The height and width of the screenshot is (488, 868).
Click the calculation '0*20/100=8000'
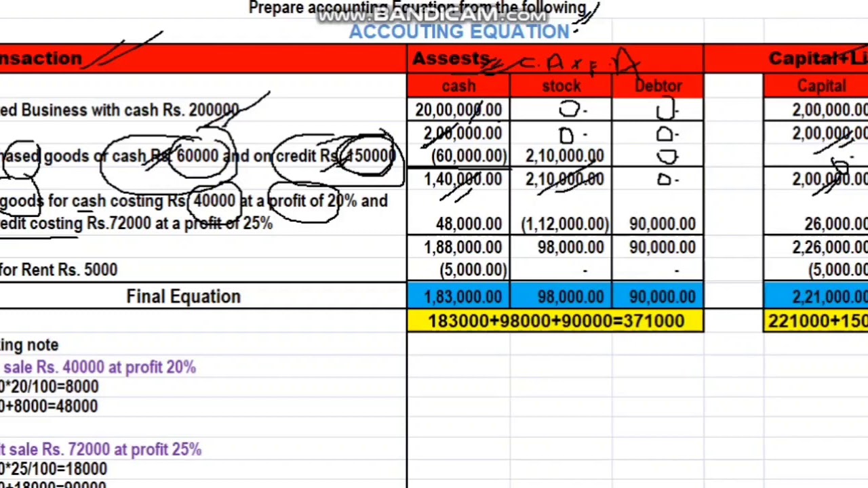(x=49, y=386)
